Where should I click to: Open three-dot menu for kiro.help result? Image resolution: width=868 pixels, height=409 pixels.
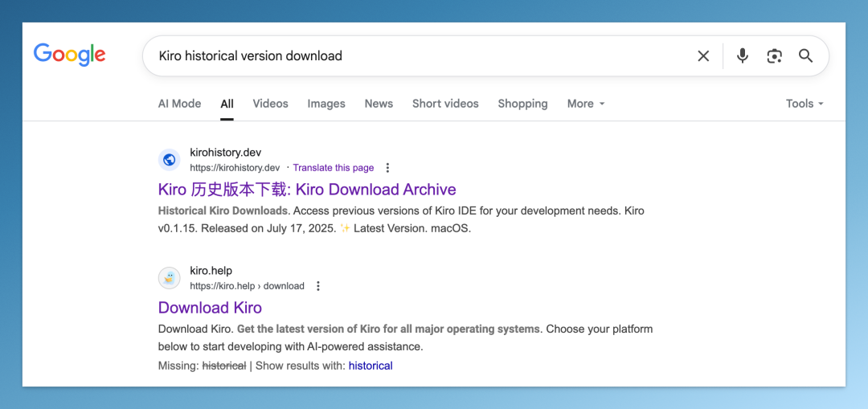coord(317,286)
